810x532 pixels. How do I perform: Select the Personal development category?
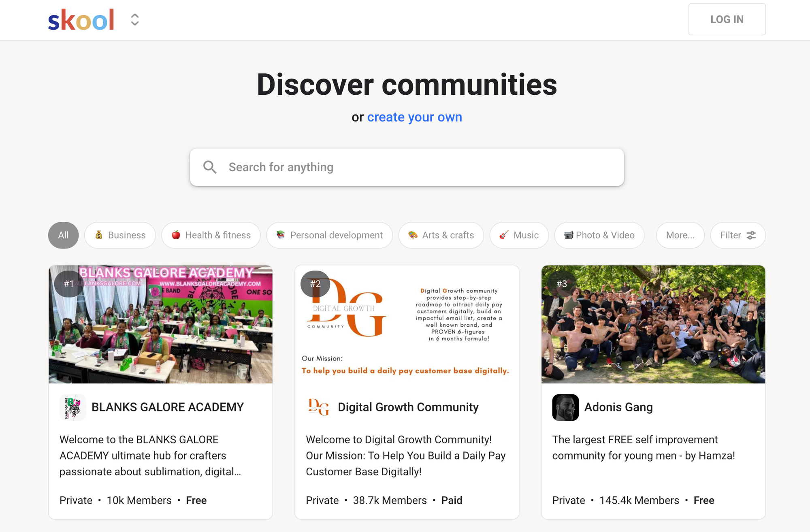[330, 235]
